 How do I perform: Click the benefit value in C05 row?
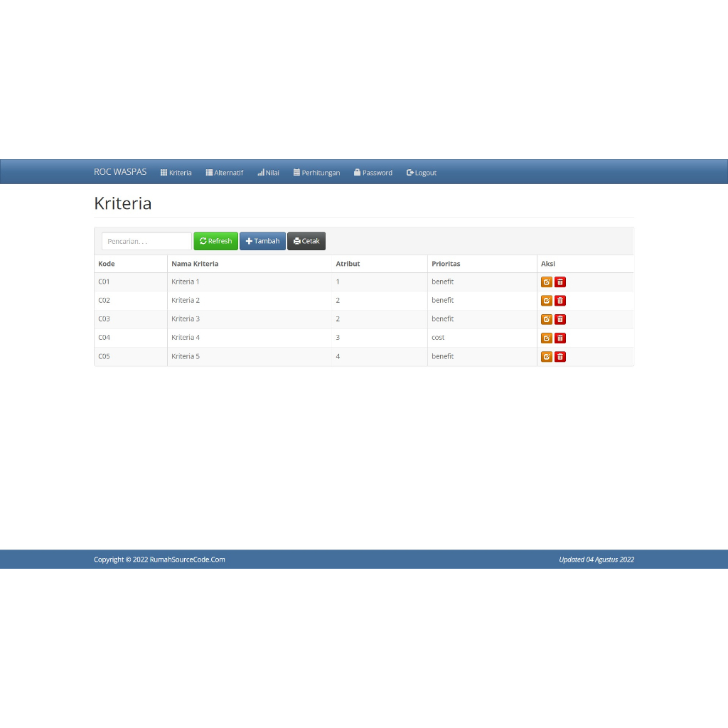point(442,357)
